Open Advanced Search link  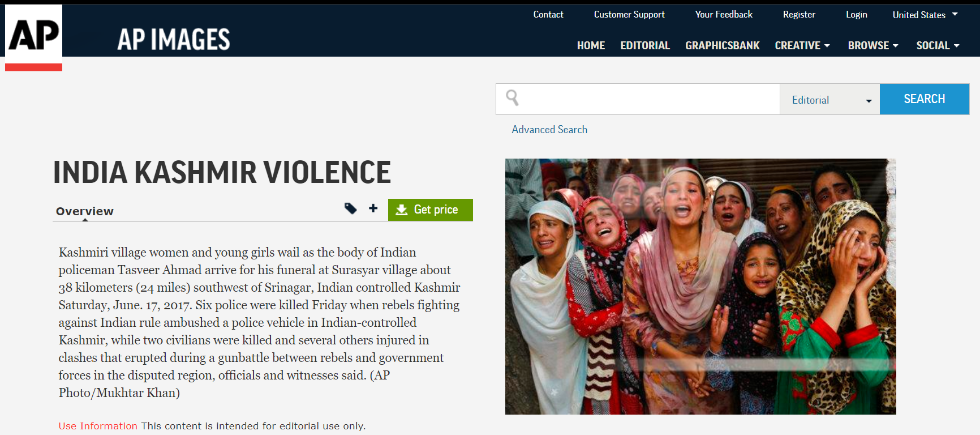click(549, 130)
